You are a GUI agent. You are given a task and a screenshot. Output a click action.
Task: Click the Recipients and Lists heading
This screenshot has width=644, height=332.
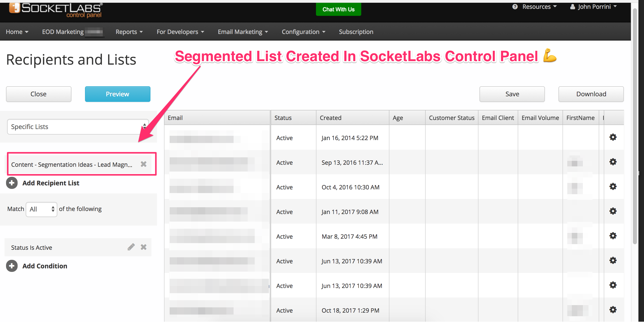click(x=71, y=60)
